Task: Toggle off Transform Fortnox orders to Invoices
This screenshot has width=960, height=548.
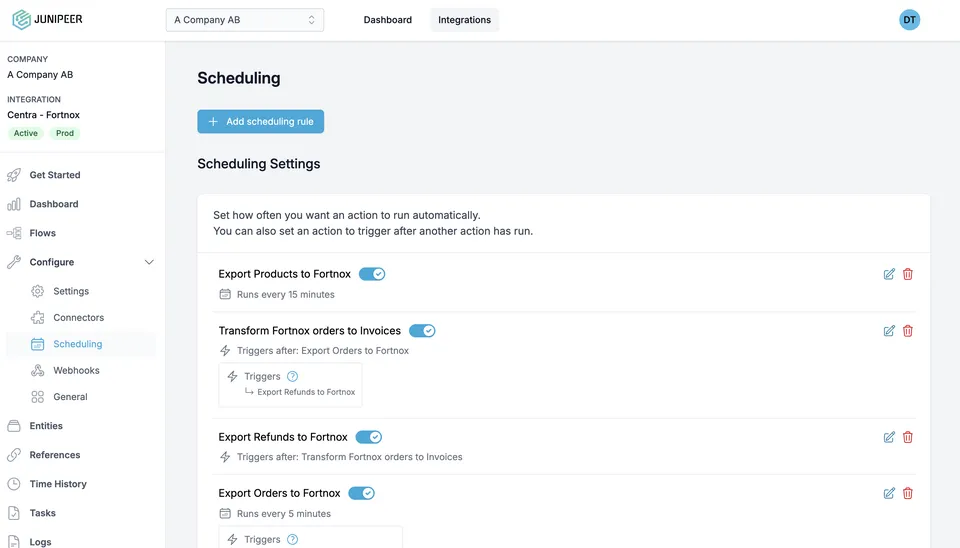Action: [422, 331]
